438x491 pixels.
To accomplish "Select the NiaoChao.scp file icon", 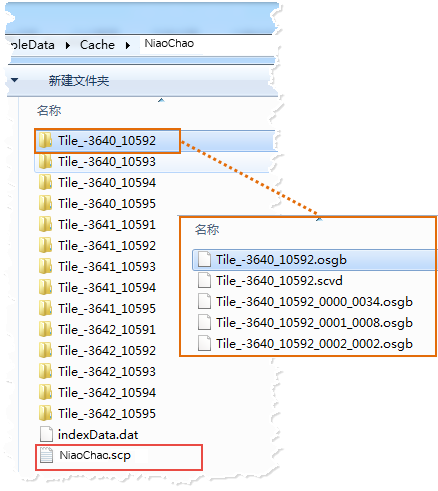I will 46,455.
